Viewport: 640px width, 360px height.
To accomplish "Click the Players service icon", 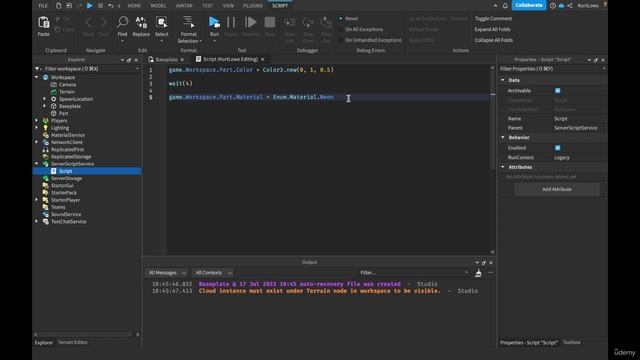I will [x=46, y=121].
